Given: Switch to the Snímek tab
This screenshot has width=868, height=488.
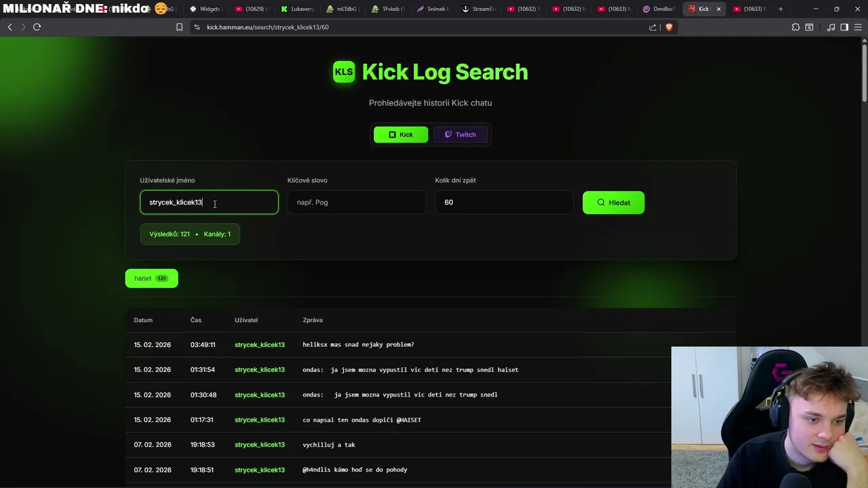Looking at the screenshot, I should pos(433,9).
